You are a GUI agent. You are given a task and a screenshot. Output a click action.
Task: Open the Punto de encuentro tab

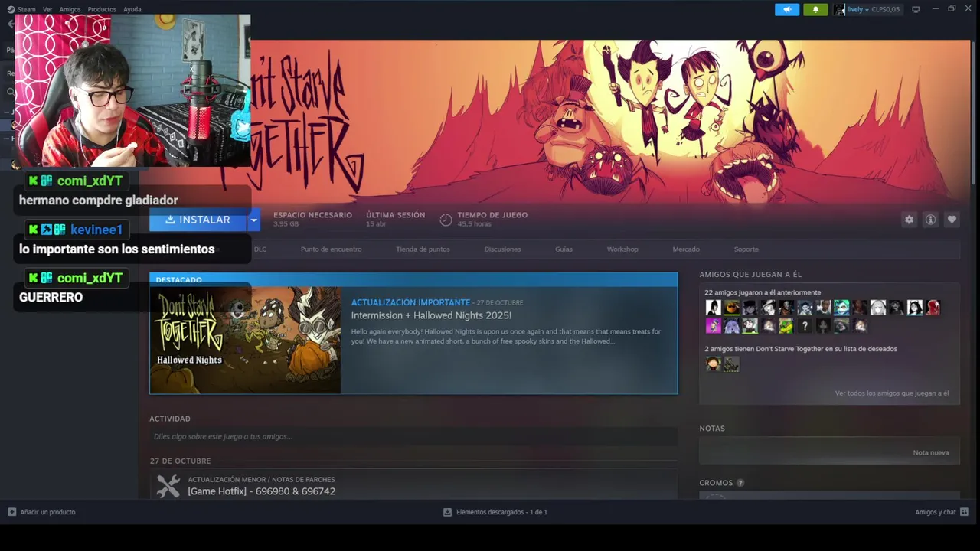pos(331,249)
